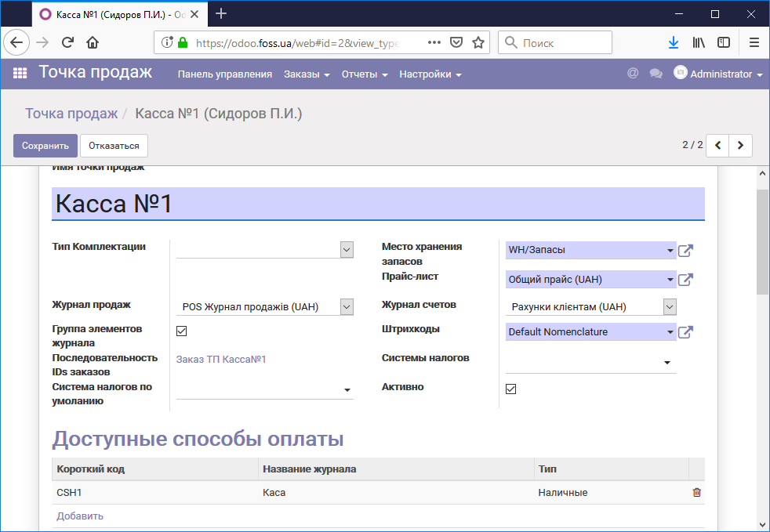Reload the current page
Viewport: 770px width, 532px height.
pyautogui.click(x=67, y=42)
